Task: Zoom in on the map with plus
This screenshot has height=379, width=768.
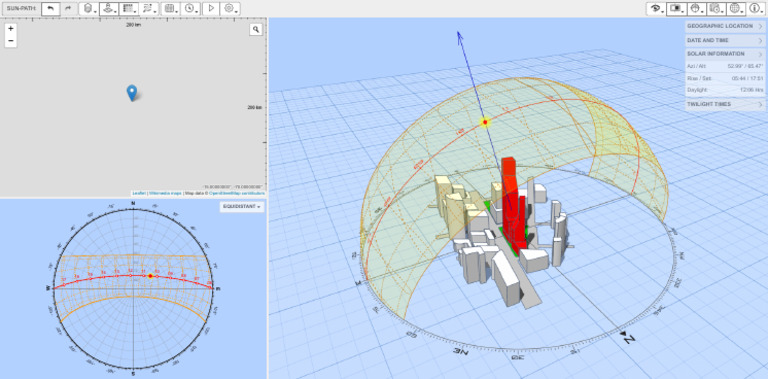Action: coord(11,29)
